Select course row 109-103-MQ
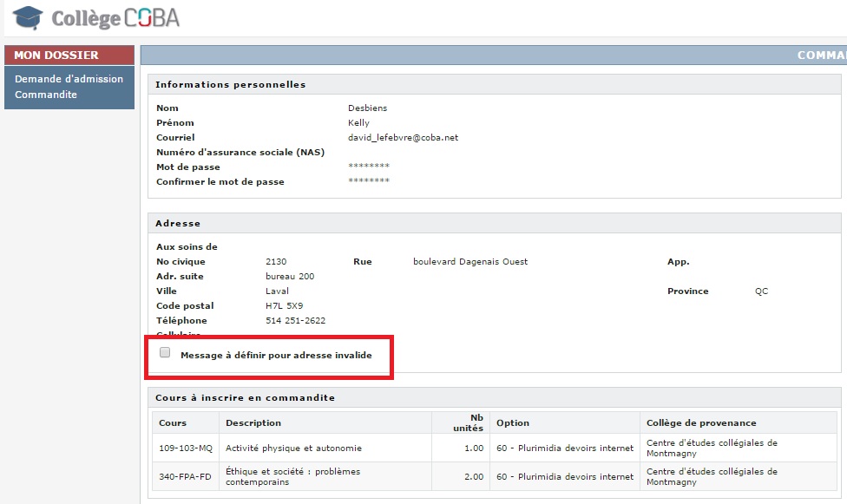Screen dimensions: 847x504 pyautogui.click(x=185, y=448)
